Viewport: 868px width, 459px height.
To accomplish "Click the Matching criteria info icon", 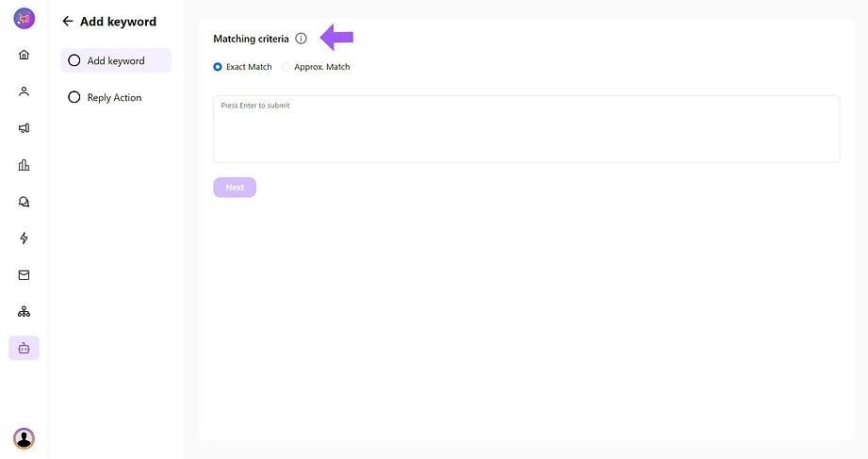I will [x=302, y=39].
